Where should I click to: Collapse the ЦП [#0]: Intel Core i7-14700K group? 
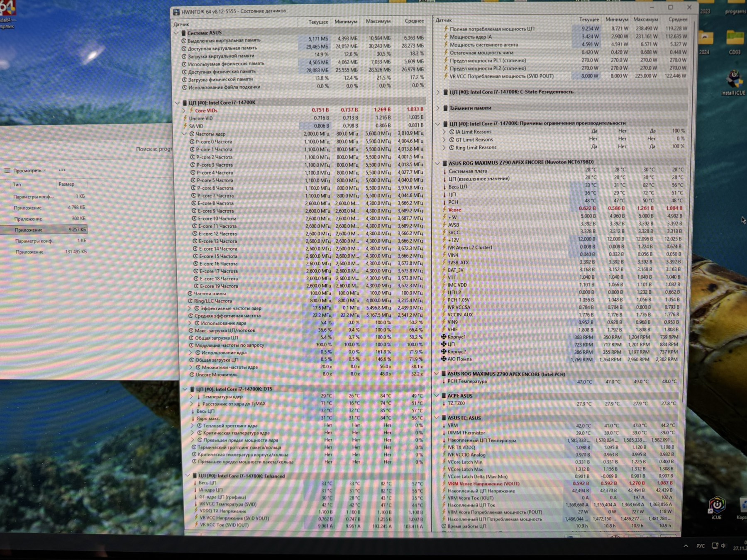[177, 102]
